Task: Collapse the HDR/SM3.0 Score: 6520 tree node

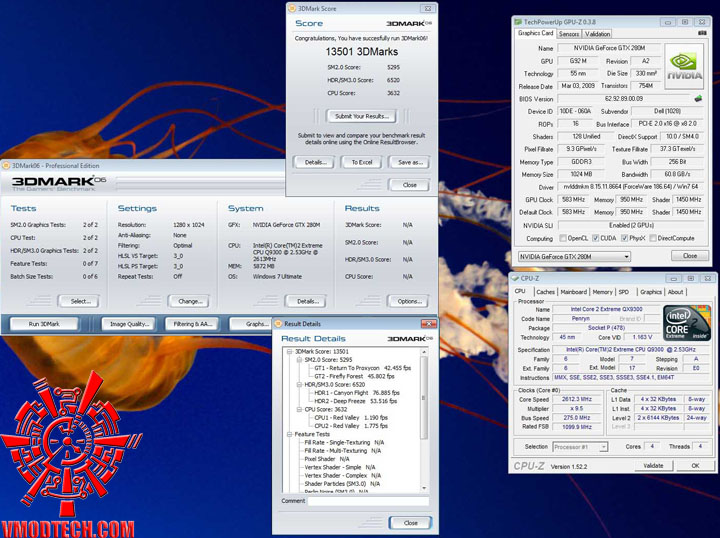Action: click(299, 385)
